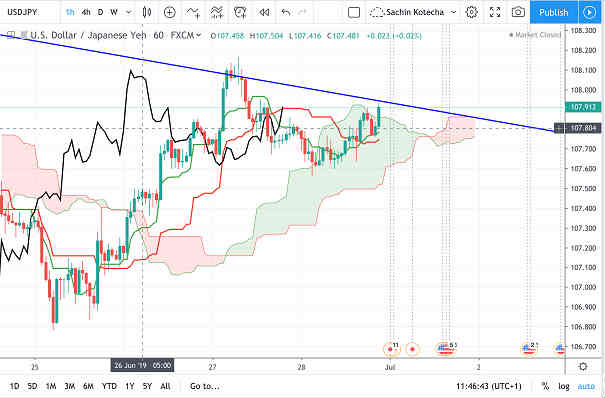The image size is (605, 398).
Task: Select the 3M date range
Action: [69, 386]
